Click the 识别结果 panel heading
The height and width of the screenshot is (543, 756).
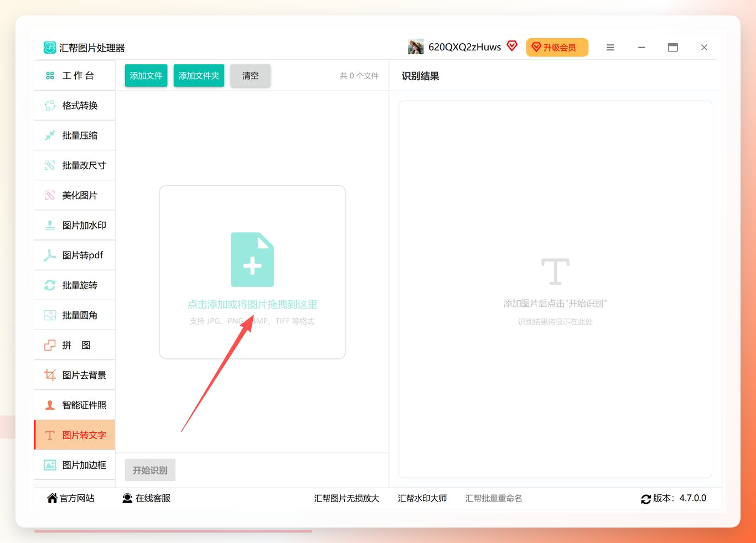coord(421,76)
